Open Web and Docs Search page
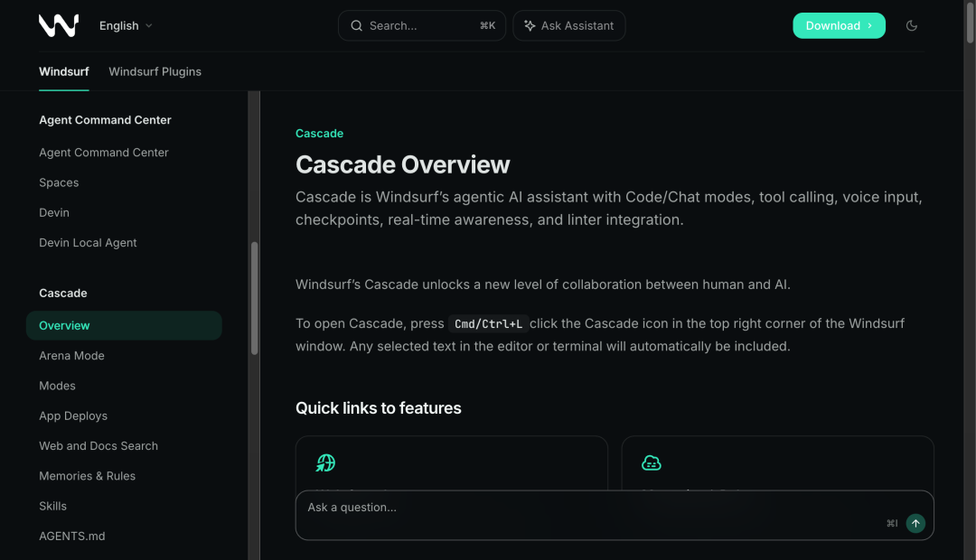Screen dimensions: 976x560 (x=99, y=445)
